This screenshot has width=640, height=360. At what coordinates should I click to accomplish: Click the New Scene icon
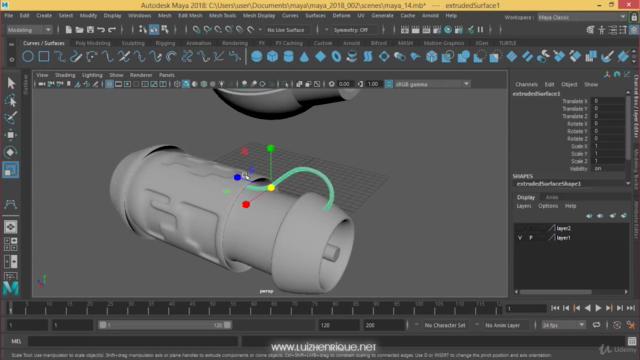(69, 29)
